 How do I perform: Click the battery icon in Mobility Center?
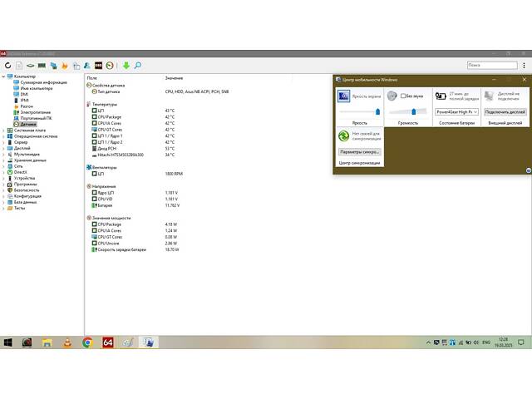coord(441,96)
